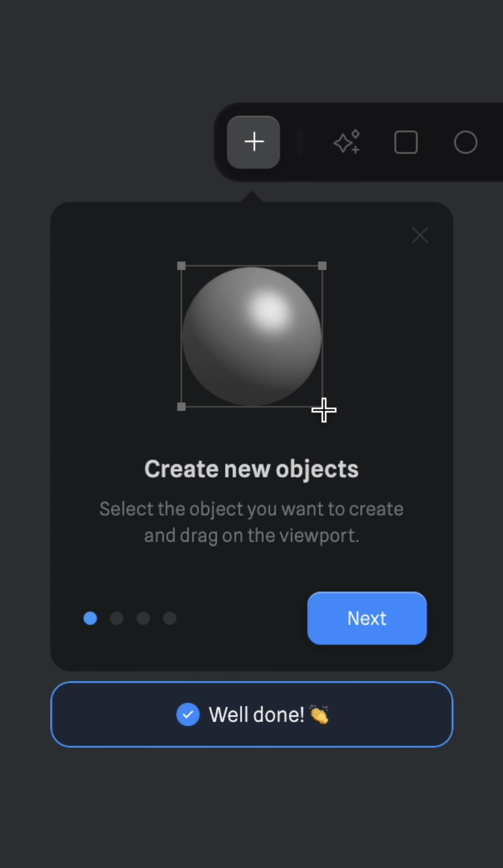Click the Create new objects heading
The width and height of the screenshot is (503, 868).
tap(251, 469)
